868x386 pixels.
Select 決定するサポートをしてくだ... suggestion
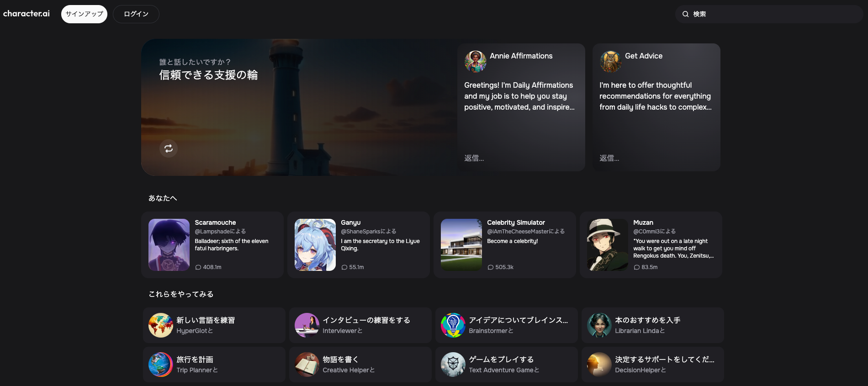pyautogui.click(x=653, y=365)
